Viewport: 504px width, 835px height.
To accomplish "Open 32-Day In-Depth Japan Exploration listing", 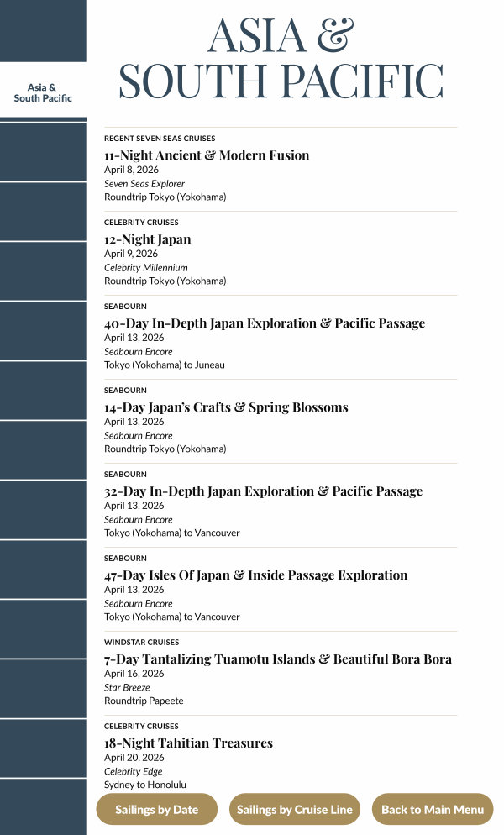I will click(x=264, y=491).
